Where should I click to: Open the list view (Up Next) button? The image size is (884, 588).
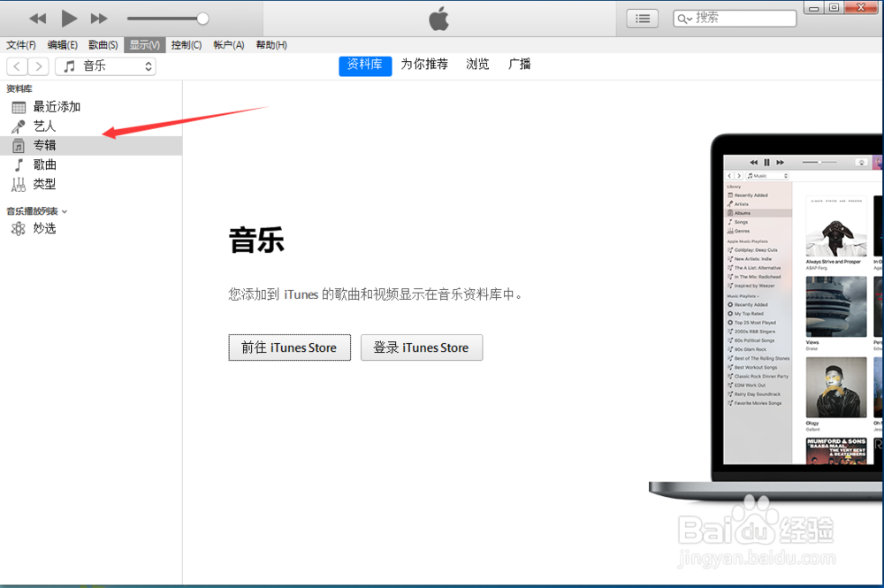(x=642, y=19)
